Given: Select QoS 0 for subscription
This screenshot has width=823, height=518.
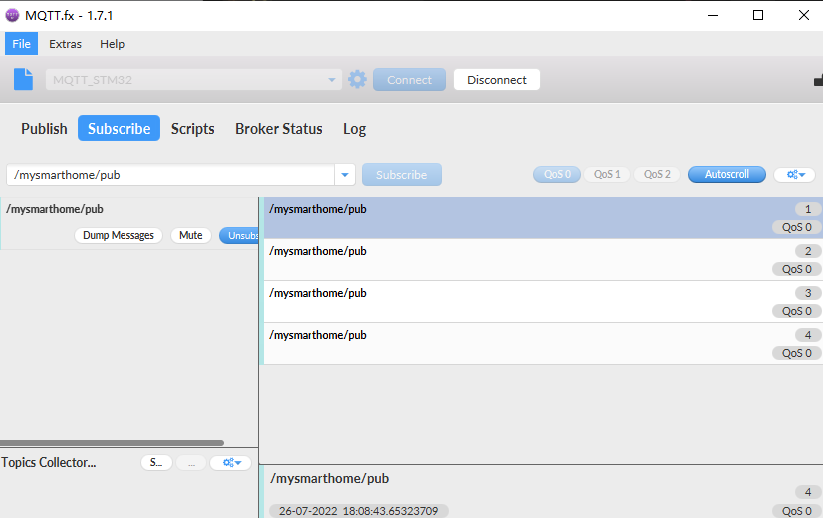Looking at the screenshot, I should pos(557,175).
